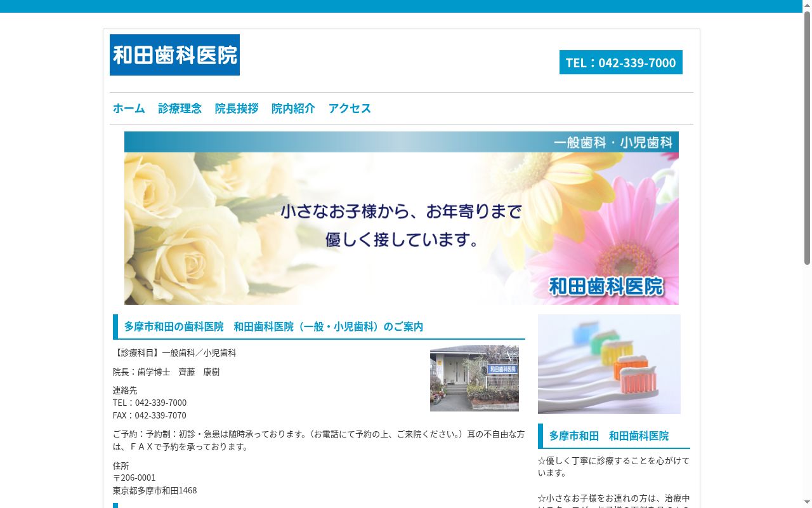Click the toothbrushes sidebar image

point(609,364)
